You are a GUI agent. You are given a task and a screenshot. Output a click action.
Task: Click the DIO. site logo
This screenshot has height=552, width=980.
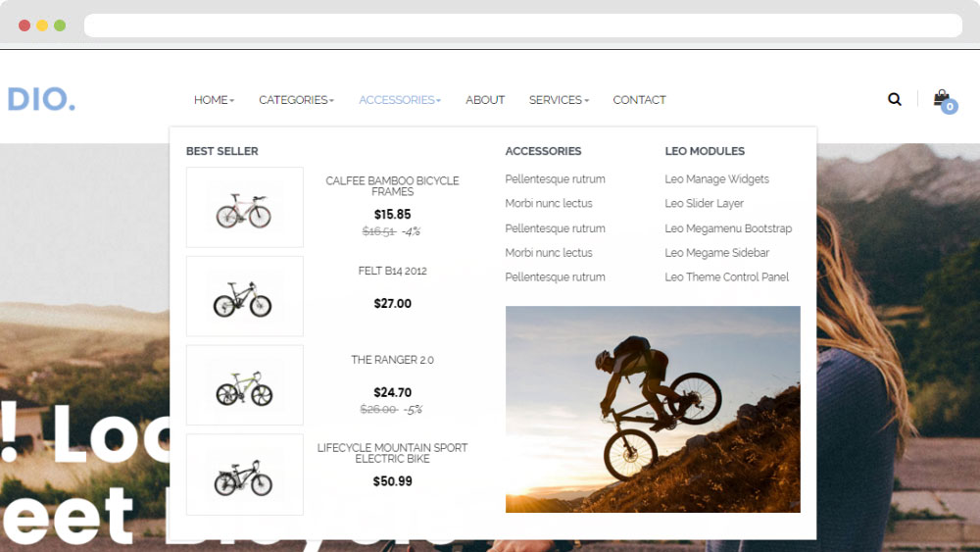coord(41,99)
